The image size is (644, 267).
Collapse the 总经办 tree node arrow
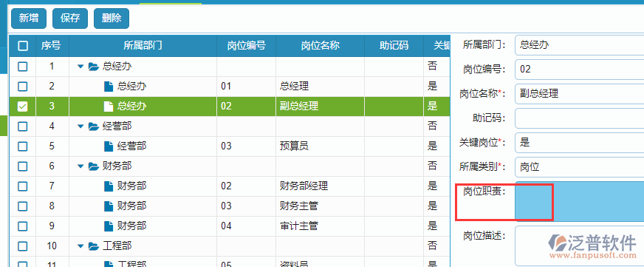coord(80,67)
